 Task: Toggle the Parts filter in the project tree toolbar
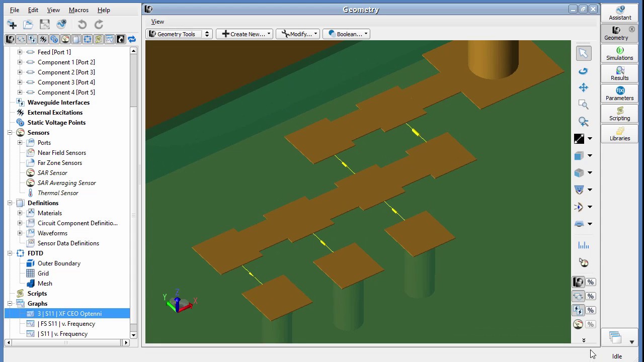tap(10, 39)
